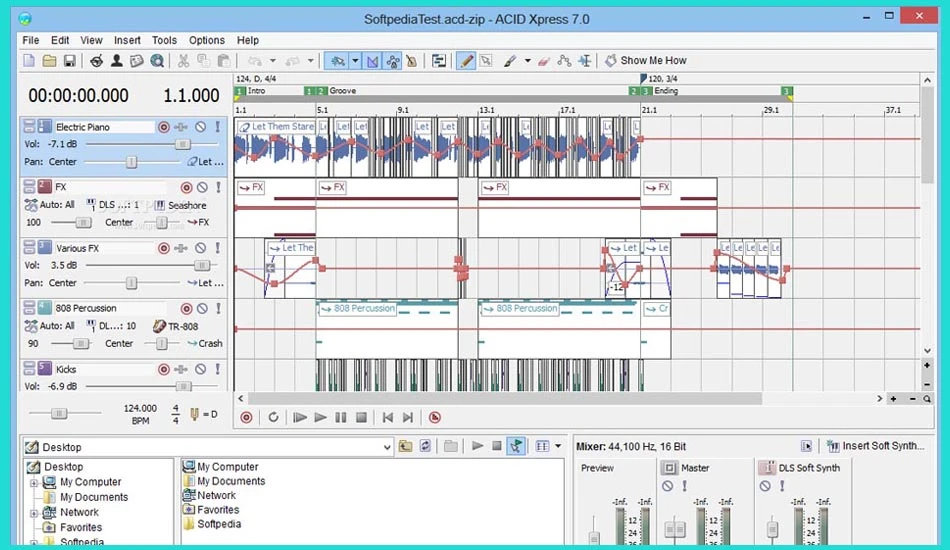Click the Zoom tool magnifier below the timeline
This screenshot has width=950, height=550.
tap(927, 399)
